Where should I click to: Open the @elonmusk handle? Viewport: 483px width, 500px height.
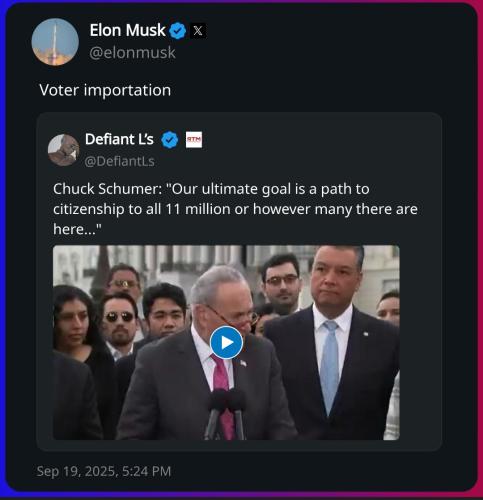coord(132,53)
